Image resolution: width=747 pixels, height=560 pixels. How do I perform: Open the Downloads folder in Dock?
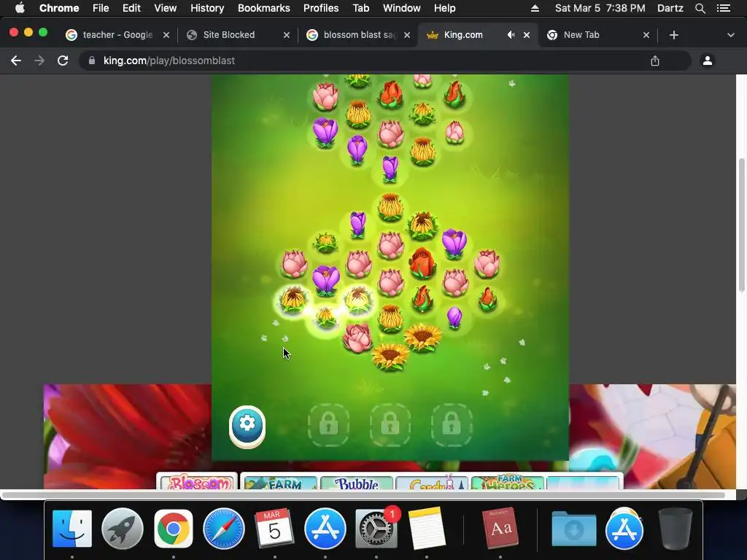click(573, 529)
